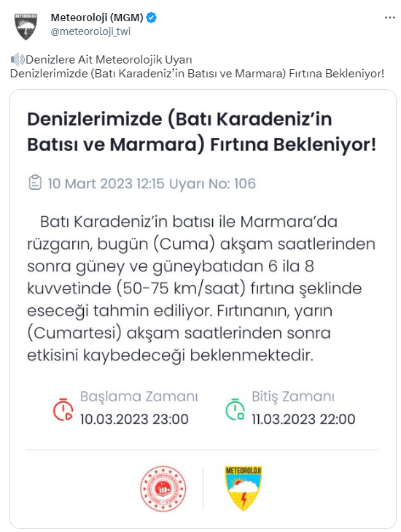
Task: Click the Başlama Zamanı label
Action: 139,396
